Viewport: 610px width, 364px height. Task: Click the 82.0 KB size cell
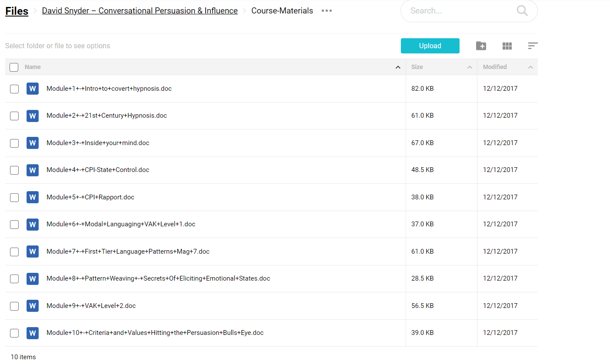[422, 89]
